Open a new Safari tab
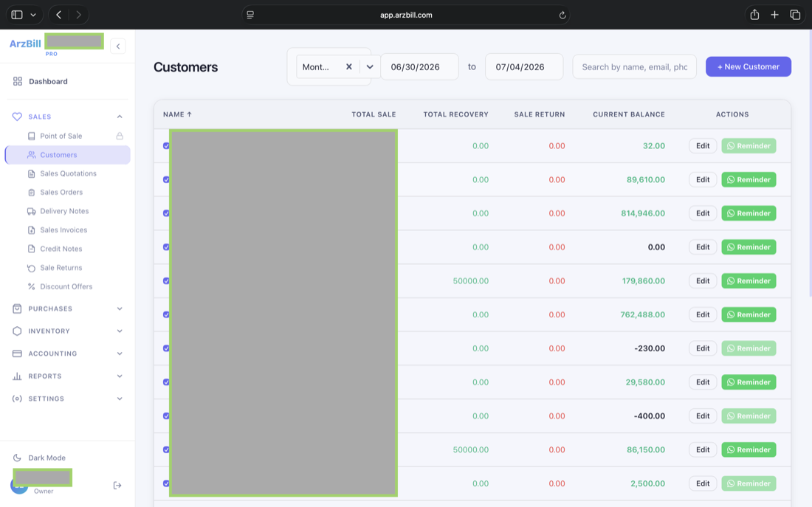Viewport: 812px width, 507px height. pyautogui.click(x=774, y=15)
